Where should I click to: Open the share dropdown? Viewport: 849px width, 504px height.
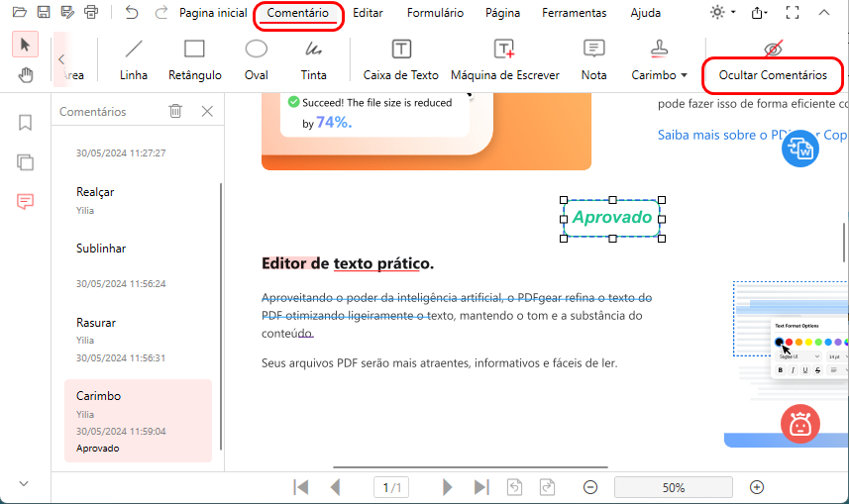coord(760,13)
